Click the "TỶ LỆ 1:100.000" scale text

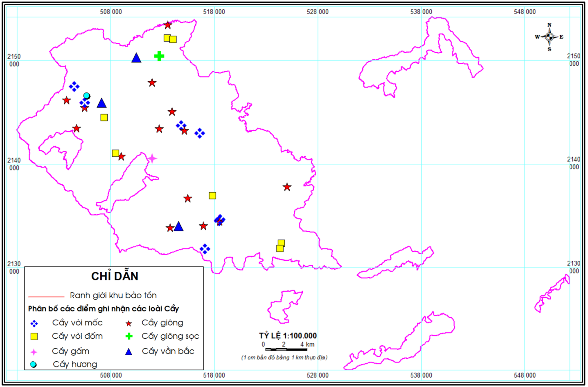(x=288, y=336)
